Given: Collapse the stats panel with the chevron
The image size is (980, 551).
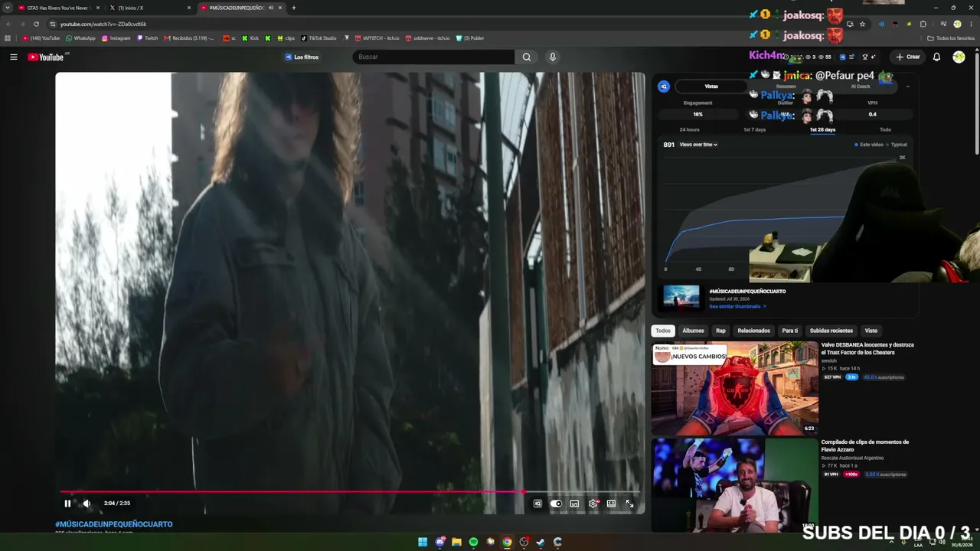Looking at the screenshot, I should 908,86.
